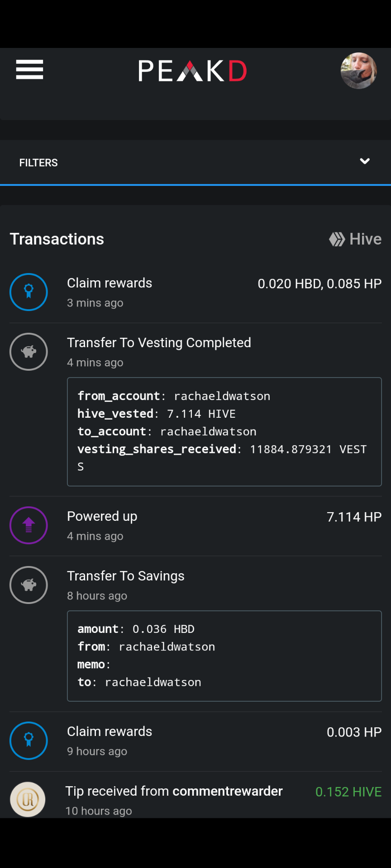This screenshot has height=868, width=391.
Task: Open the FILTERS section
Action: (195, 162)
